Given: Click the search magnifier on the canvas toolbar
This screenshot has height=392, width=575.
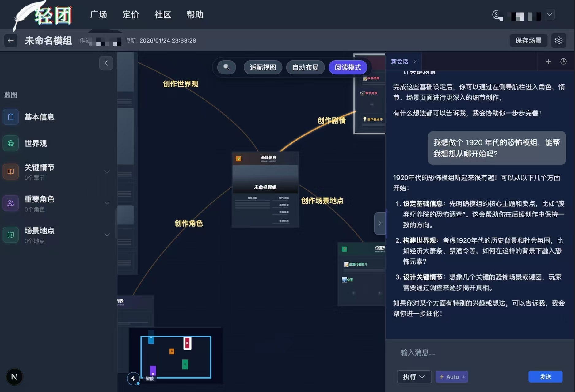Looking at the screenshot, I should pos(226,67).
